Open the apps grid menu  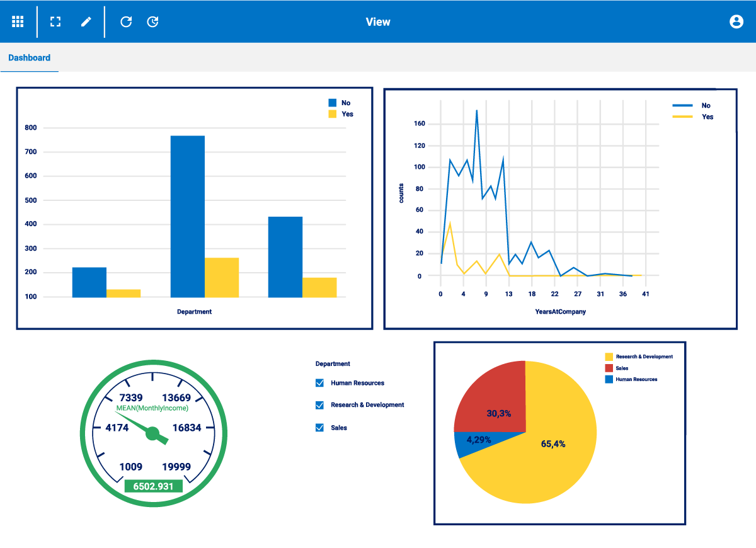(18, 21)
